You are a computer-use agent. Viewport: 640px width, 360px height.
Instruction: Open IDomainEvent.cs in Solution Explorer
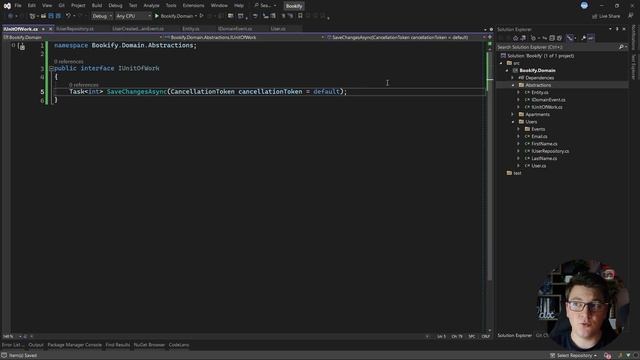point(548,100)
